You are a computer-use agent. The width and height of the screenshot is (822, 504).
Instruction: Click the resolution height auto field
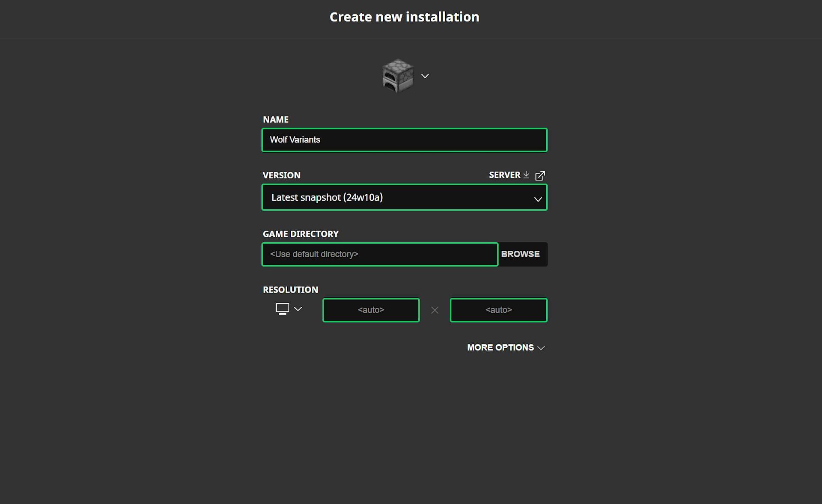point(498,310)
